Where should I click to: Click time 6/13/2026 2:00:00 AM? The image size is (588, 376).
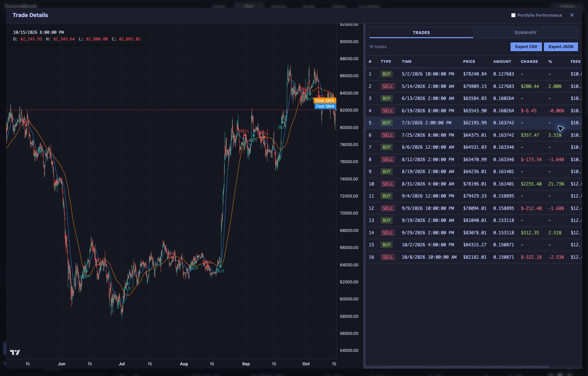[428, 98]
